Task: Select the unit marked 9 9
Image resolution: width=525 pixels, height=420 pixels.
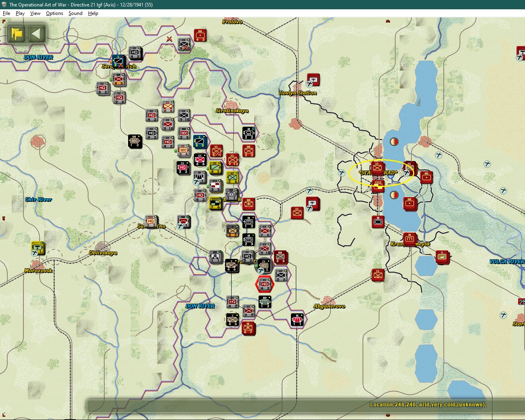Action: pyautogui.click(x=249, y=311)
